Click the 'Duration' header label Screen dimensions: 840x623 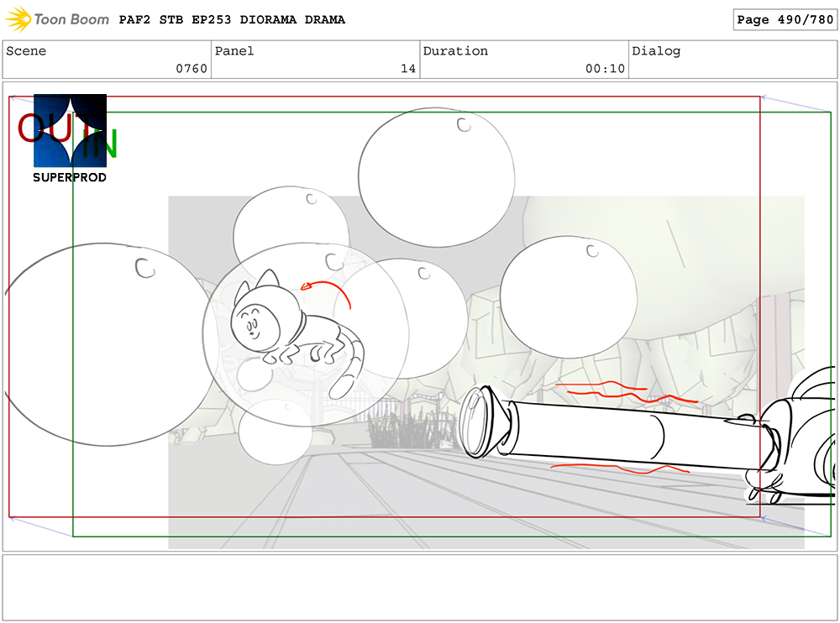pyautogui.click(x=455, y=51)
